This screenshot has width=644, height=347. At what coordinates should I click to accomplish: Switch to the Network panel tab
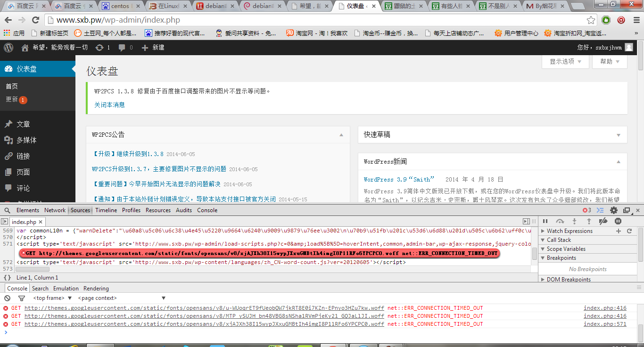pos(55,210)
